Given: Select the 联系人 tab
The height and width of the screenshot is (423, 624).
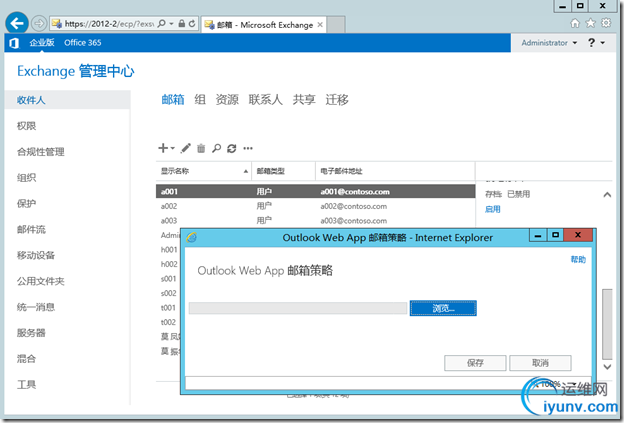Looking at the screenshot, I should coord(265,99).
